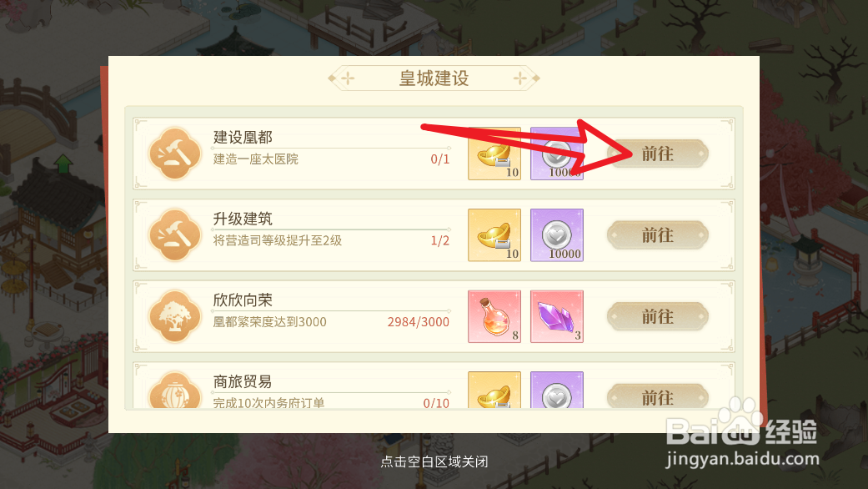Image resolution: width=868 pixels, height=489 pixels.
Task: Select the silver coin reward in 升级建筑 row
Action: (557, 234)
